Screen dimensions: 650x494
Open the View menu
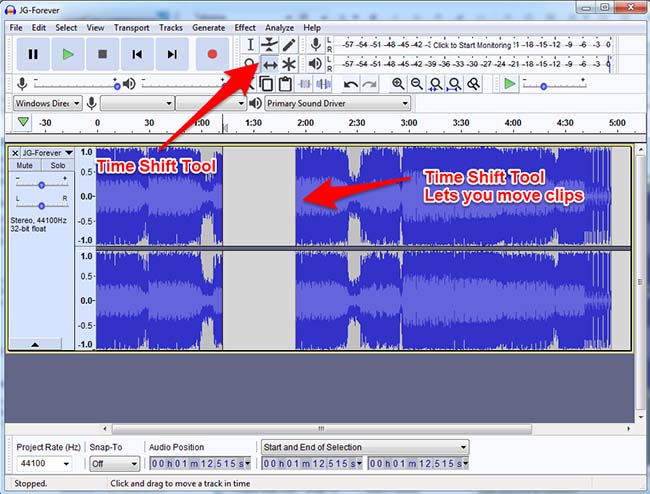(x=95, y=28)
